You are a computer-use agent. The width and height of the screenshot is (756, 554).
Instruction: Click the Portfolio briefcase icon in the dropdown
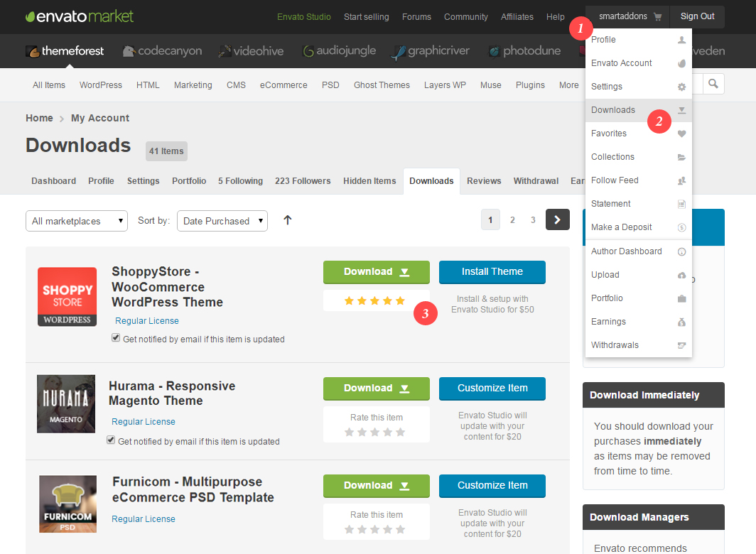pyautogui.click(x=681, y=298)
